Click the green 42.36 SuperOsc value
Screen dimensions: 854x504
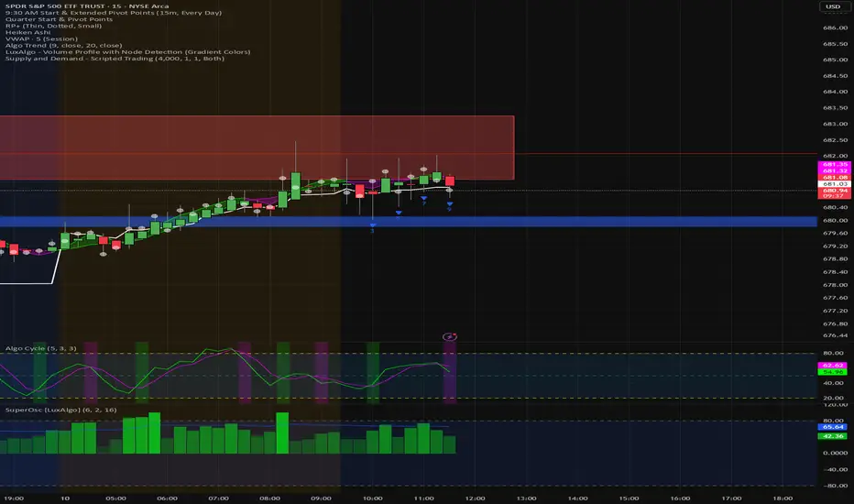point(832,436)
